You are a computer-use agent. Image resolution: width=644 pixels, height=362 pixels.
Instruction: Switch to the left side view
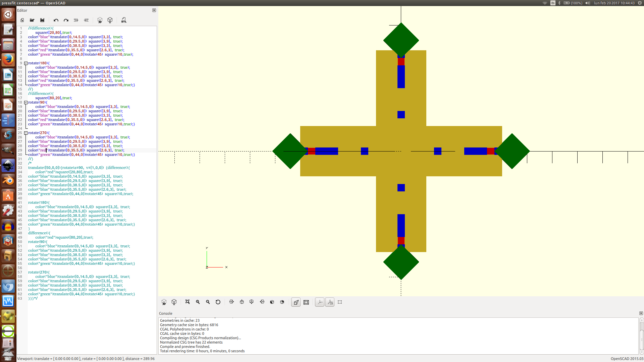(262, 302)
